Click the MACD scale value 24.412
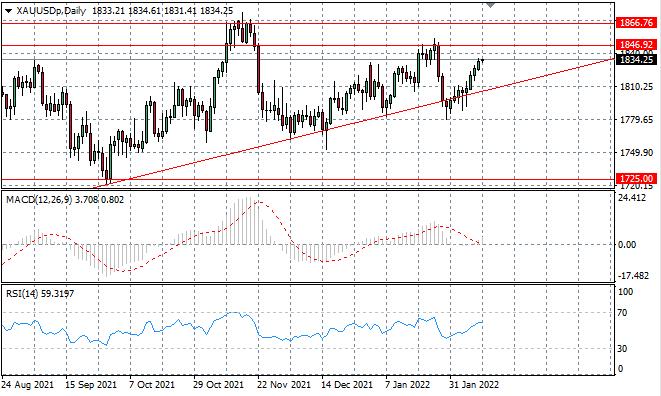 point(631,197)
